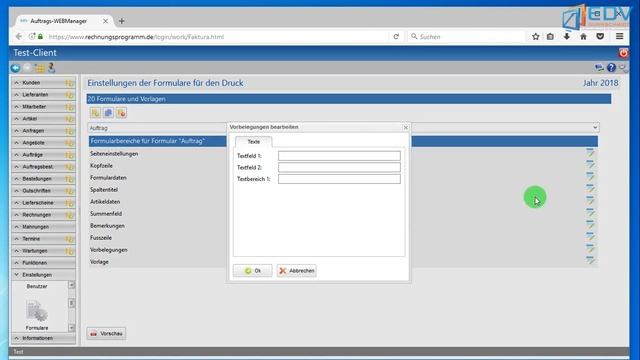Open the Auftrag form selection dropdown arrow
The height and width of the screenshot is (360, 640).
pyautogui.click(x=595, y=128)
